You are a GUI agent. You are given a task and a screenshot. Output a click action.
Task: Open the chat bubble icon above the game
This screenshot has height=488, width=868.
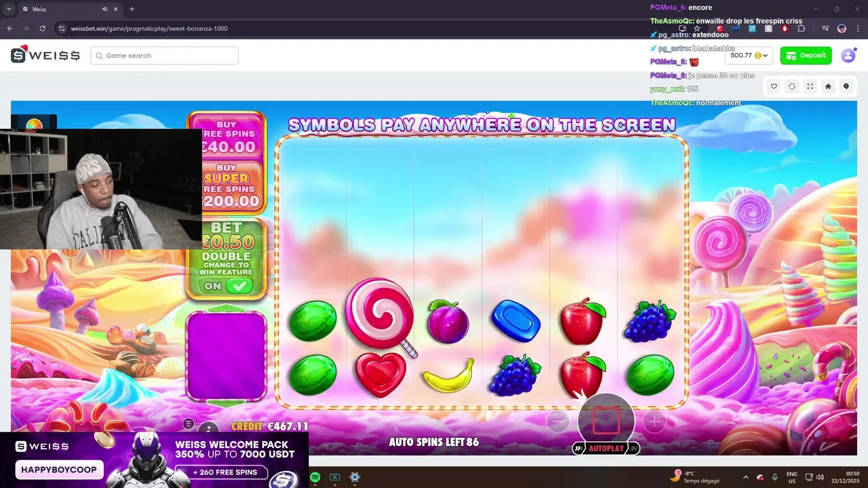[846, 86]
